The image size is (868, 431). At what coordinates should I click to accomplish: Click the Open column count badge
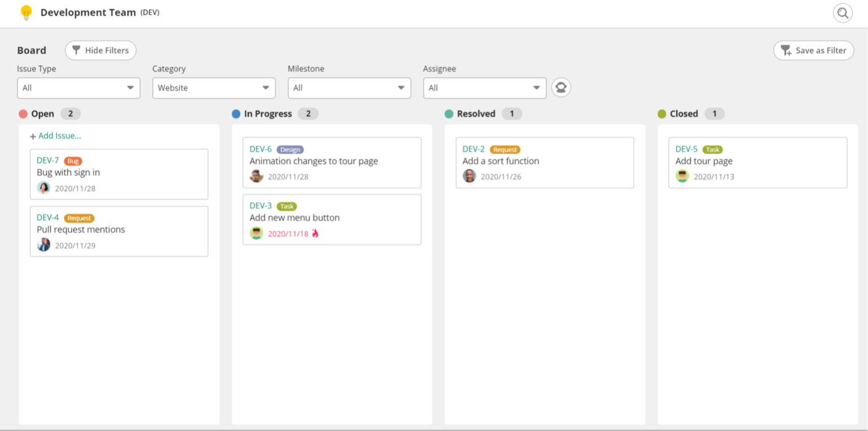pos(71,114)
